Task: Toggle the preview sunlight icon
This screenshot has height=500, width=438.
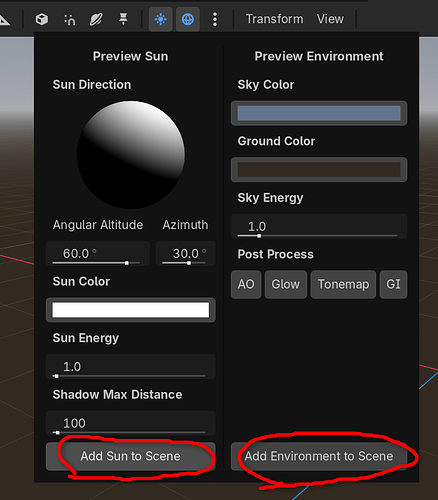Action: pyautogui.click(x=161, y=19)
